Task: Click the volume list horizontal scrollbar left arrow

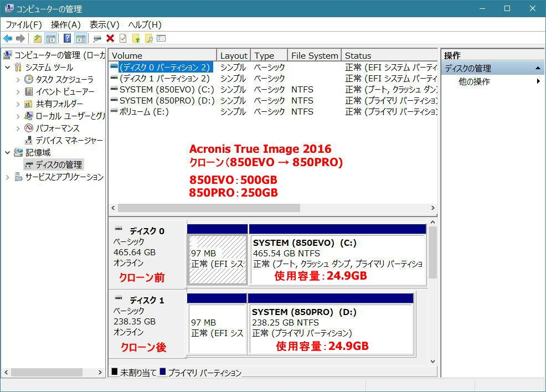Action: [113, 208]
